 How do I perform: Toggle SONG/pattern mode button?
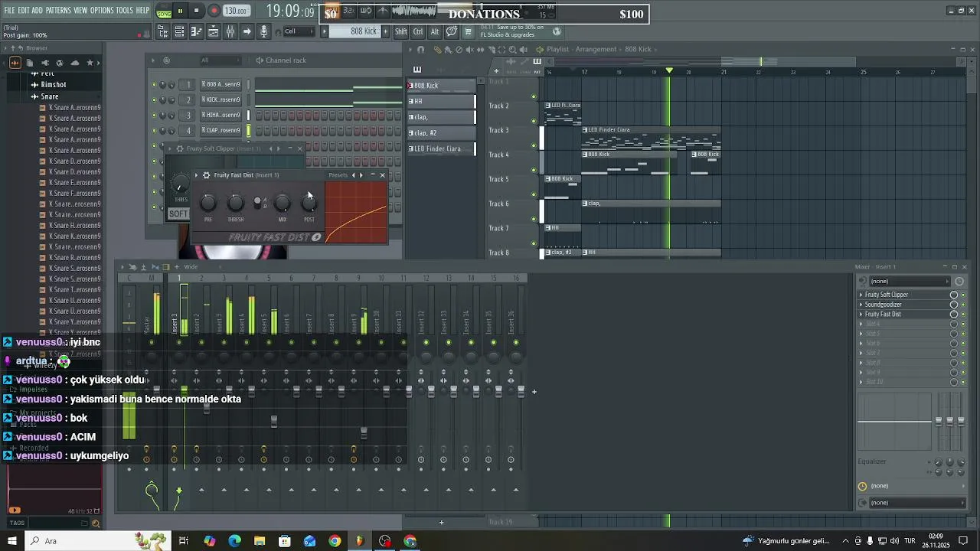click(164, 11)
